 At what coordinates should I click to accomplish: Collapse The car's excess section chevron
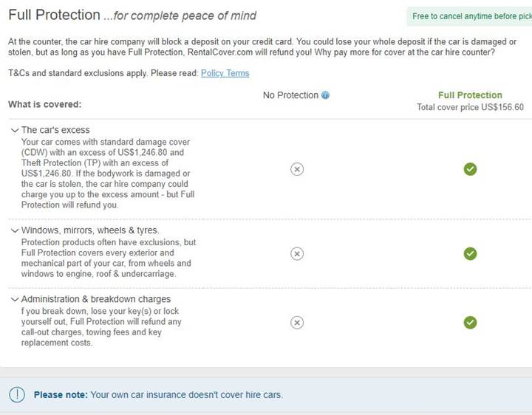click(15, 130)
